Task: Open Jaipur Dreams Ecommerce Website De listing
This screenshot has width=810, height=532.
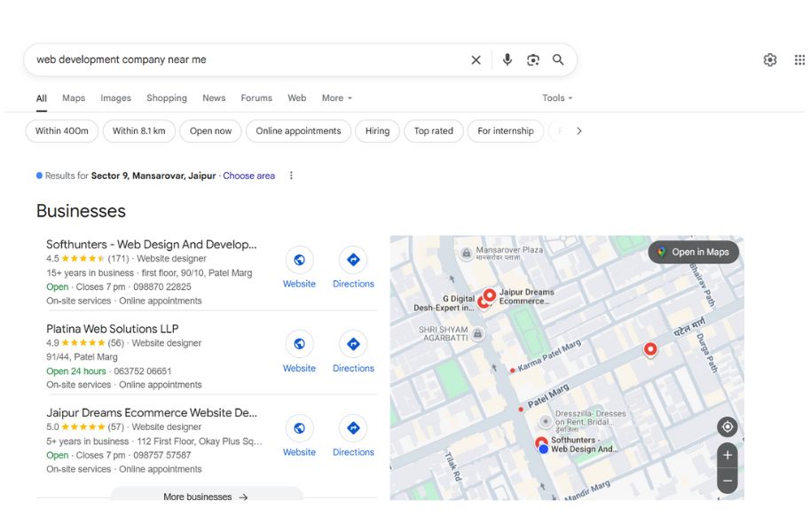Action: pos(152,412)
